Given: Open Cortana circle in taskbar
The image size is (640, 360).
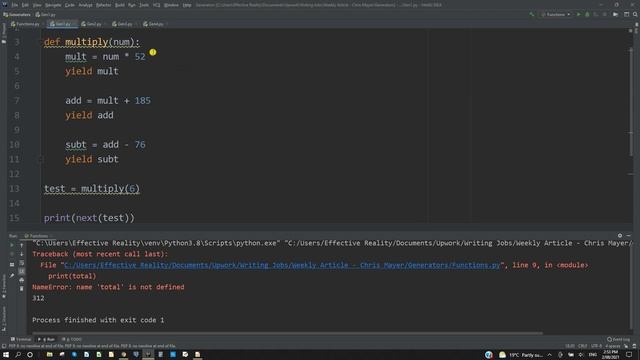Looking at the screenshot, I should (x=30, y=354).
